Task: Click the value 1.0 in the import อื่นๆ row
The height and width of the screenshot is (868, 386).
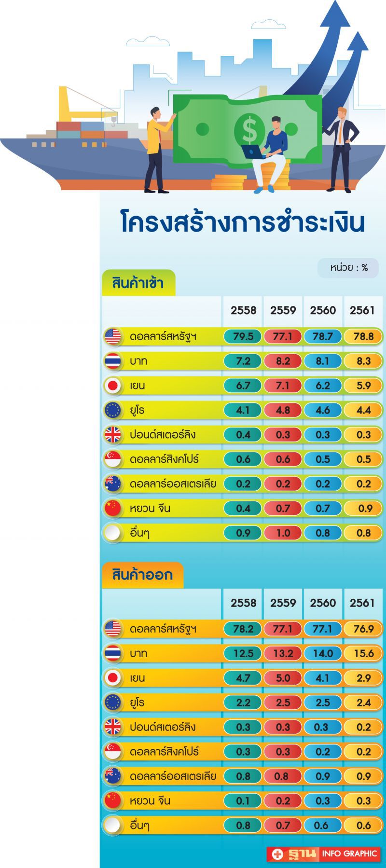Action: click(x=283, y=533)
